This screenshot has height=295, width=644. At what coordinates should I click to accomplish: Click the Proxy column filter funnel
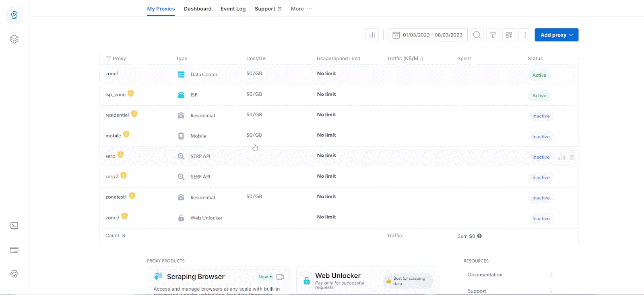click(108, 59)
